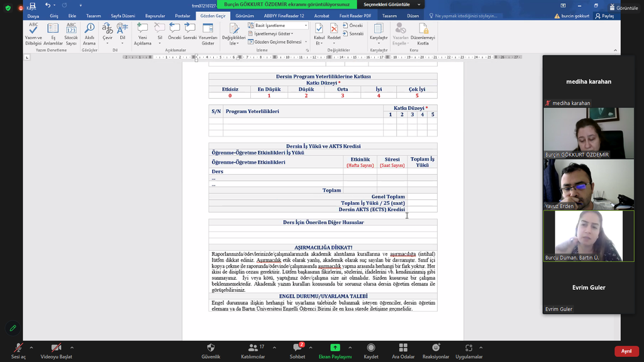Unmute microphone with Sesi aç button
This screenshot has height=362, width=644.
tap(18, 348)
